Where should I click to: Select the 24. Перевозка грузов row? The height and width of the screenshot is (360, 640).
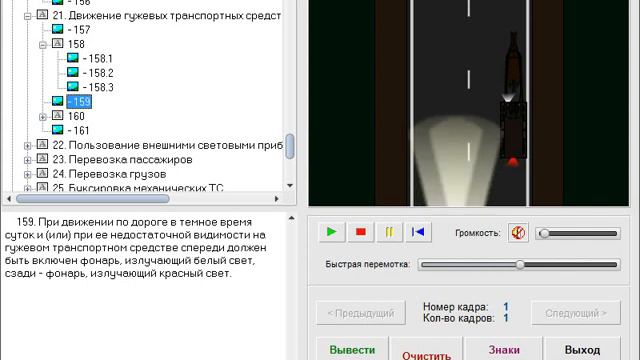(109, 174)
